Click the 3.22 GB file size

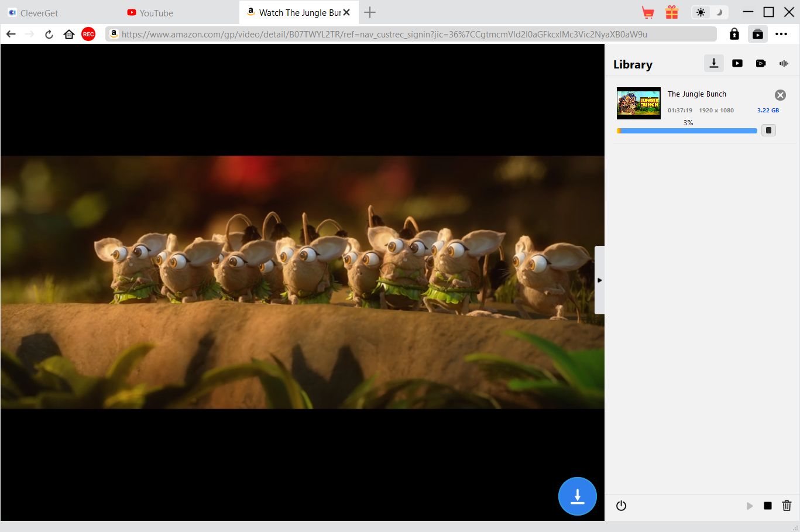[768, 111]
